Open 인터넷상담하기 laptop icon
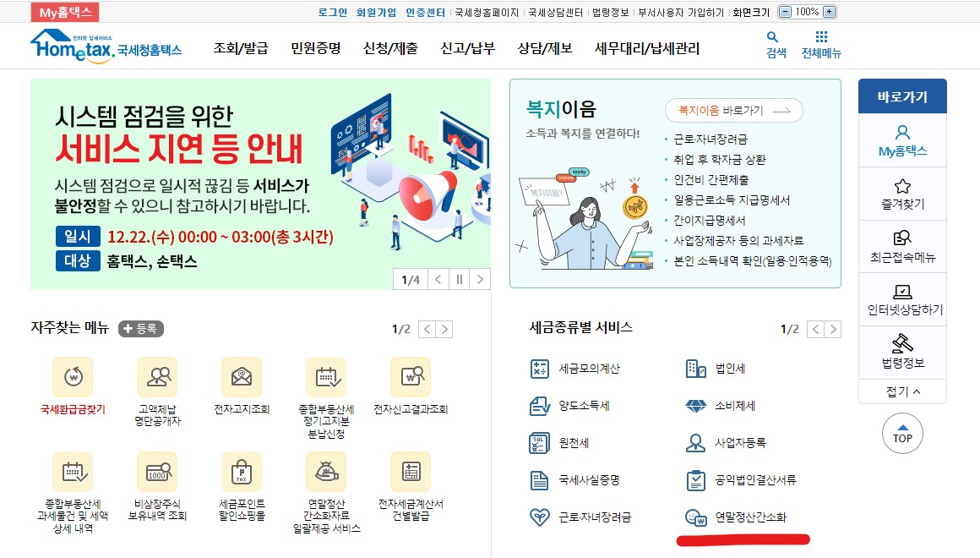The image size is (980, 558). click(902, 292)
